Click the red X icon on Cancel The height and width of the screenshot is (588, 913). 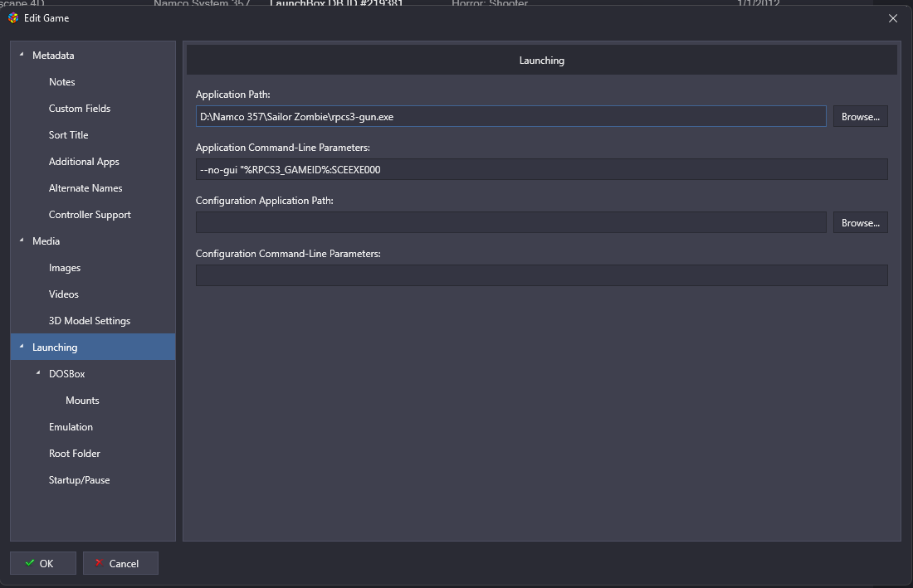[99, 563]
